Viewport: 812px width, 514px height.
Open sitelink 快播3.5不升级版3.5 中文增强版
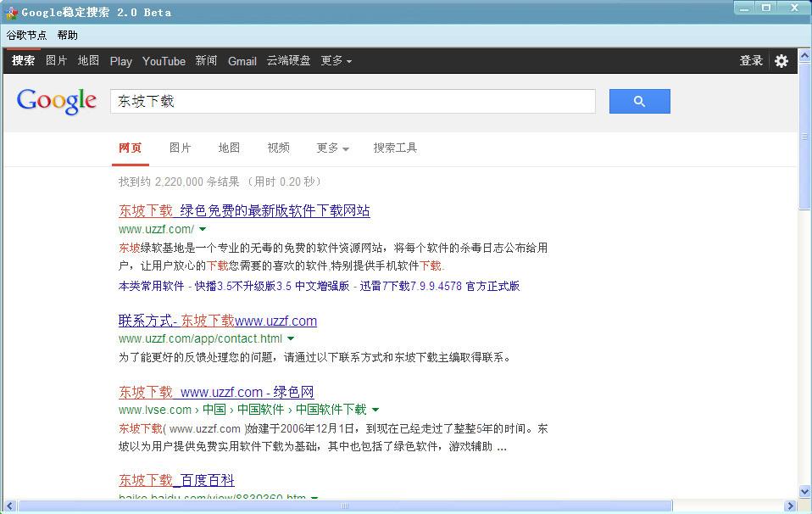272,286
